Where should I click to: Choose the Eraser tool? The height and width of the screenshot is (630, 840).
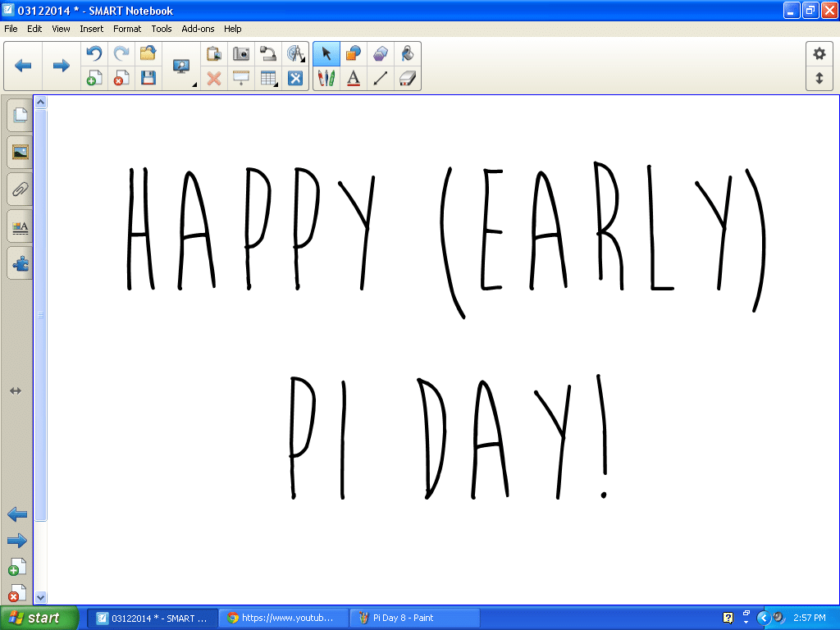tap(407, 78)
